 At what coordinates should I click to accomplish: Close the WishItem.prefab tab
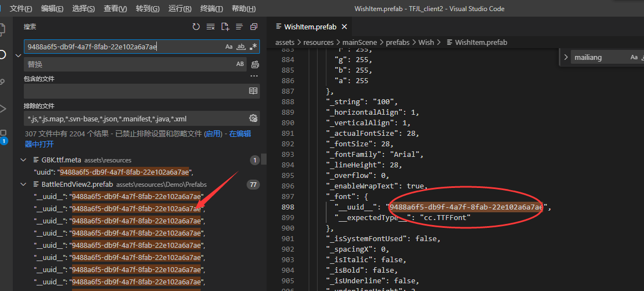[344, 27]
